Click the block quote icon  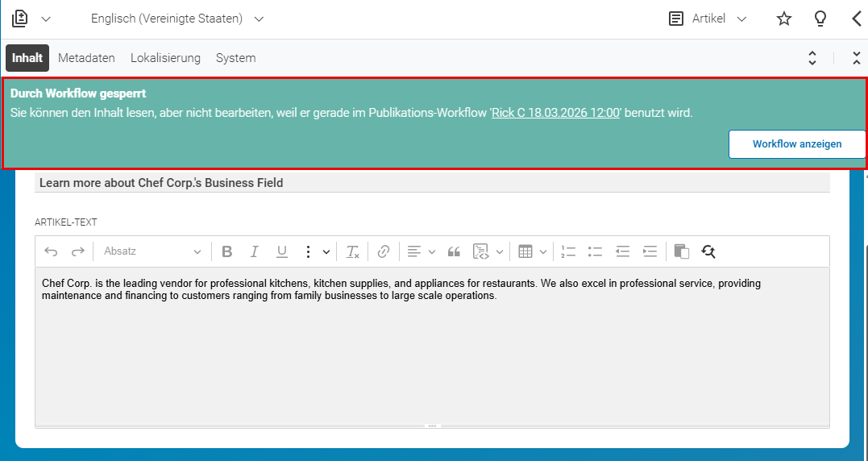tap(454, 251)
